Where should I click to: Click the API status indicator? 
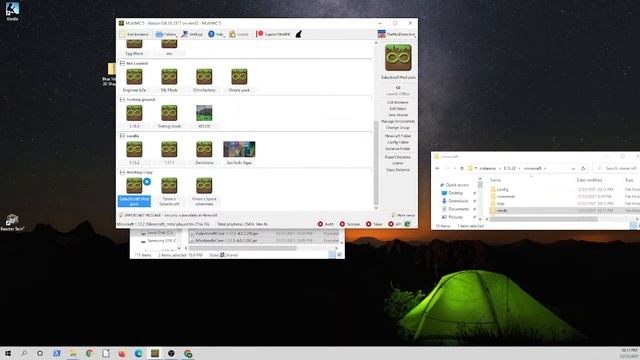[x=395, y=224]
